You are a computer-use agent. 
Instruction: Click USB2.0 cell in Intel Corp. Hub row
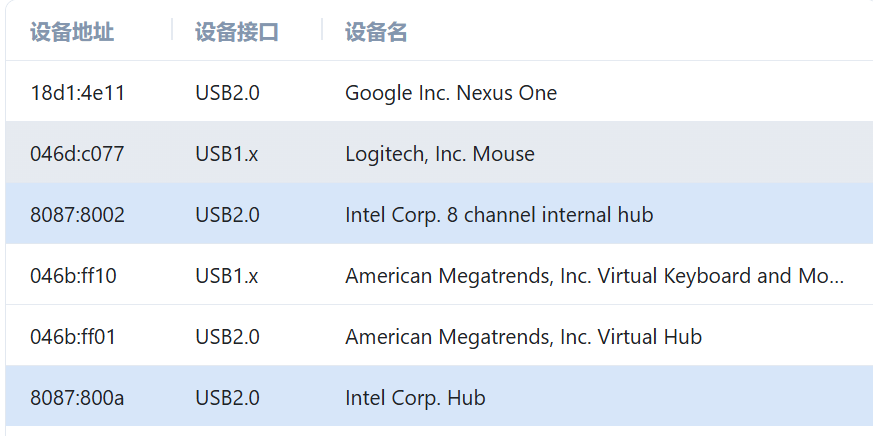[227, 398]
